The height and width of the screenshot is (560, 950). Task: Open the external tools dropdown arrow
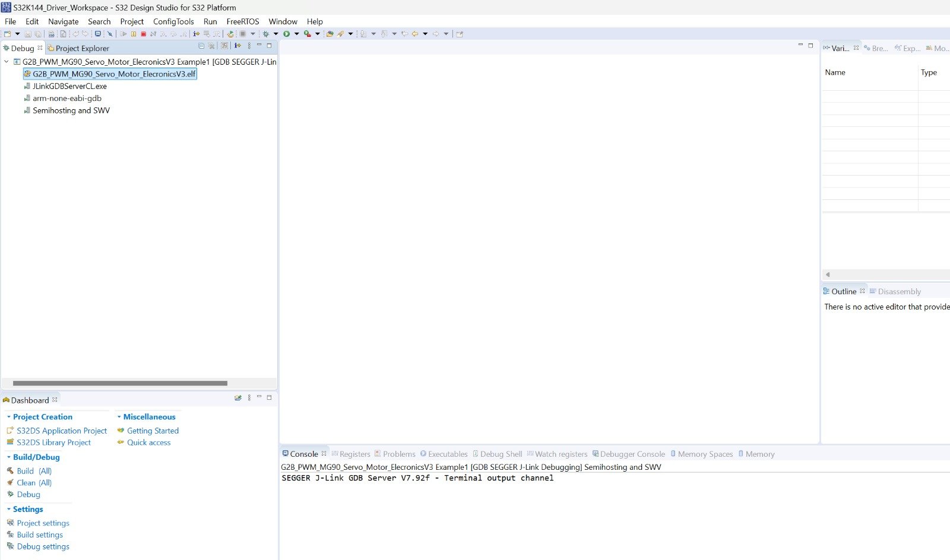click(317, 34)
